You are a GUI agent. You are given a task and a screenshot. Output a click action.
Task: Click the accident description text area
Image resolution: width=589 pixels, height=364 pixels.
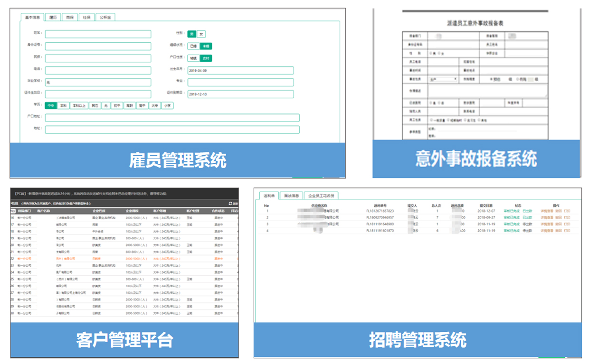488,91
